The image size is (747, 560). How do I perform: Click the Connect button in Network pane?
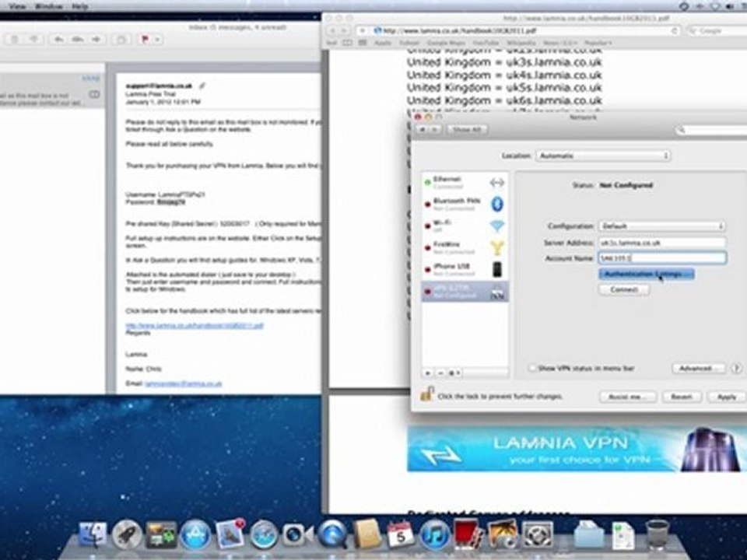click(x=623, y=289)
